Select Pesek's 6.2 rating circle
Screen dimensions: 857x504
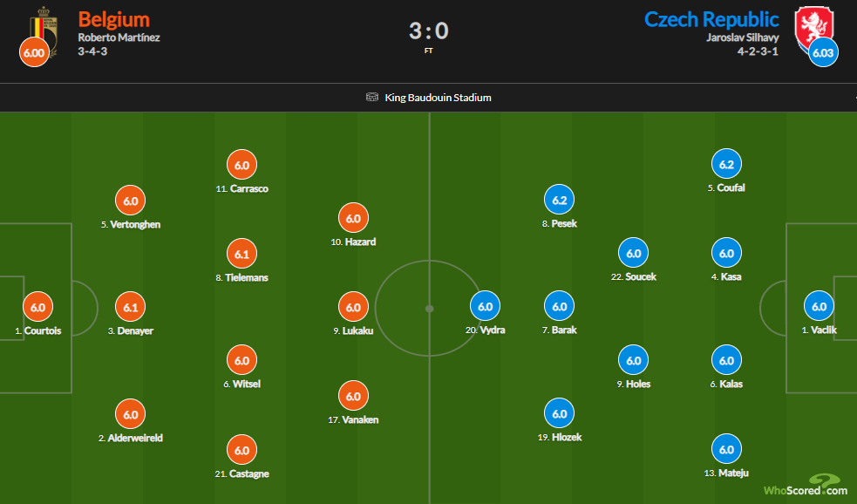point(560,200)
